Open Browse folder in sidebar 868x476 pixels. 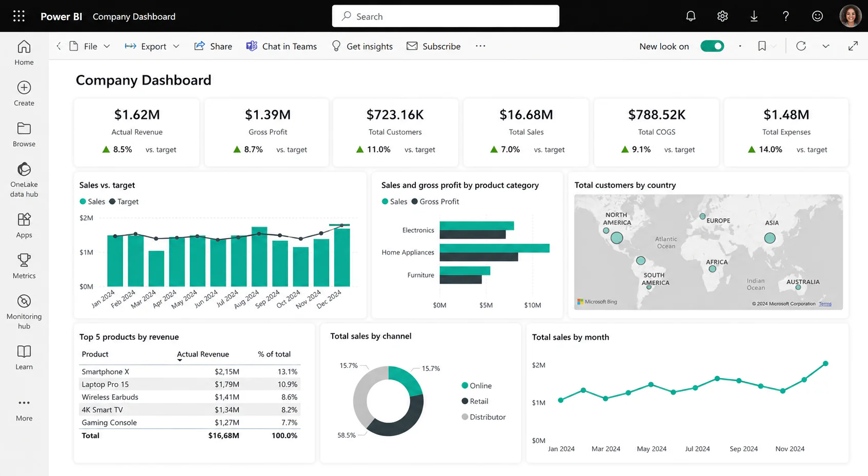tap(24, 135)
